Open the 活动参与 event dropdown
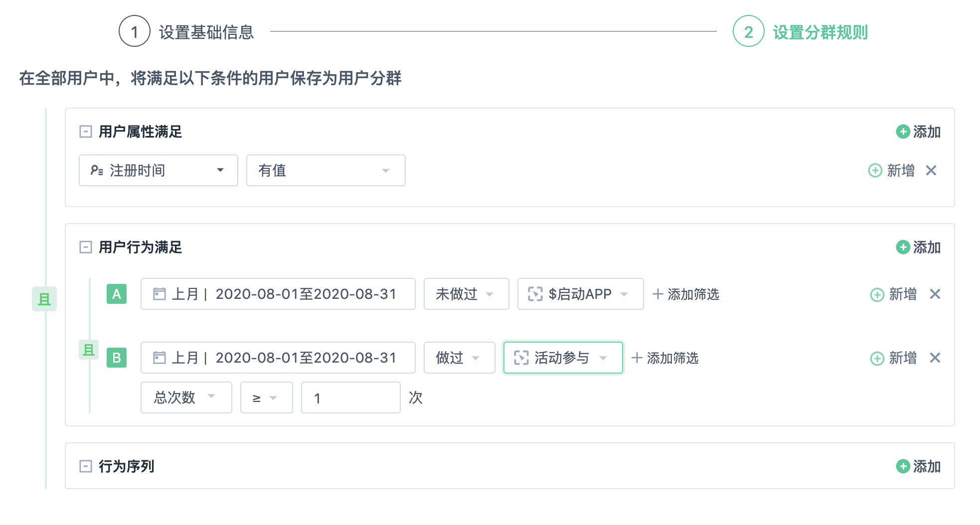The image size is (980, 525). click(x=563, y=358)
